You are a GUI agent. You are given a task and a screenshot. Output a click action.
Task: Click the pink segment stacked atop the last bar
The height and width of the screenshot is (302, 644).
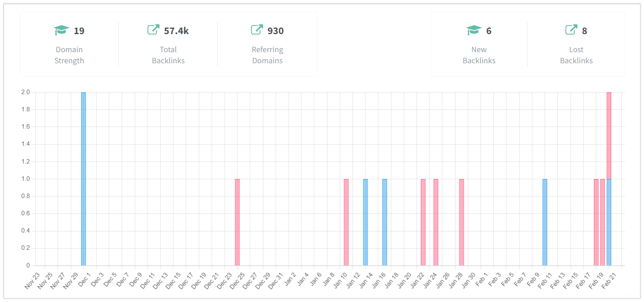pyautogui.click(x=609, y=136)
